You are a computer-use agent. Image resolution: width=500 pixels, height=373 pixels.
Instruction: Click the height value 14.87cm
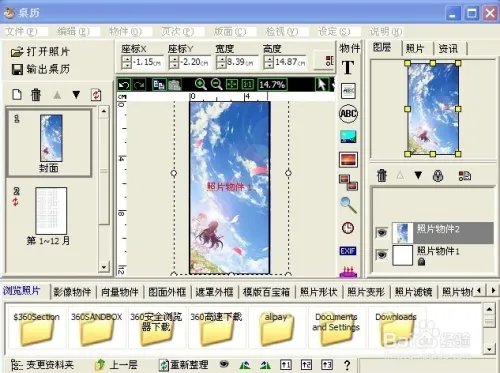tap(290, 62)
